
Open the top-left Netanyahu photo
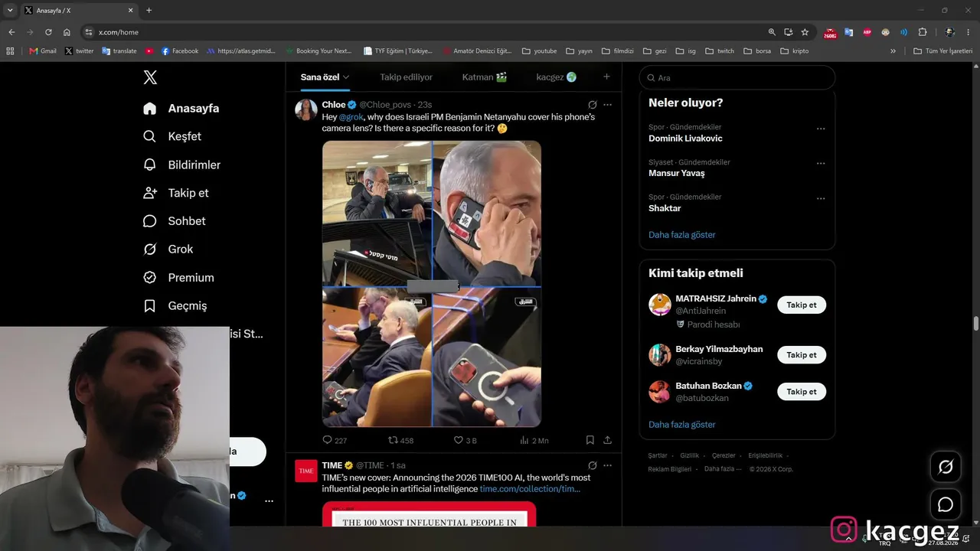(x=377, y=213)
